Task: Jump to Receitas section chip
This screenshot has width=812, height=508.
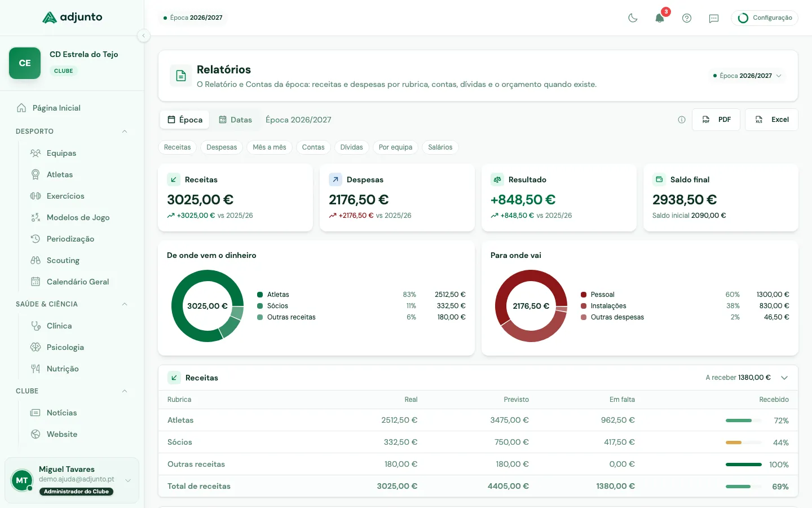Action: 177,147
